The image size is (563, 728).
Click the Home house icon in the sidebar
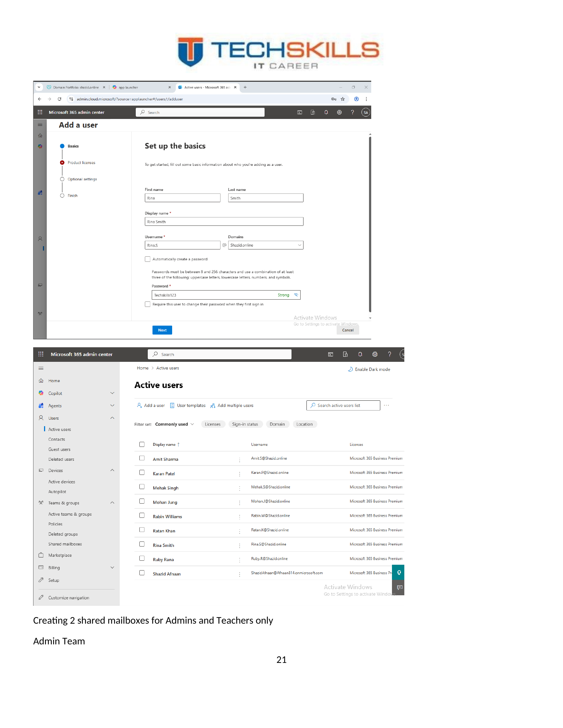point(41,381)
